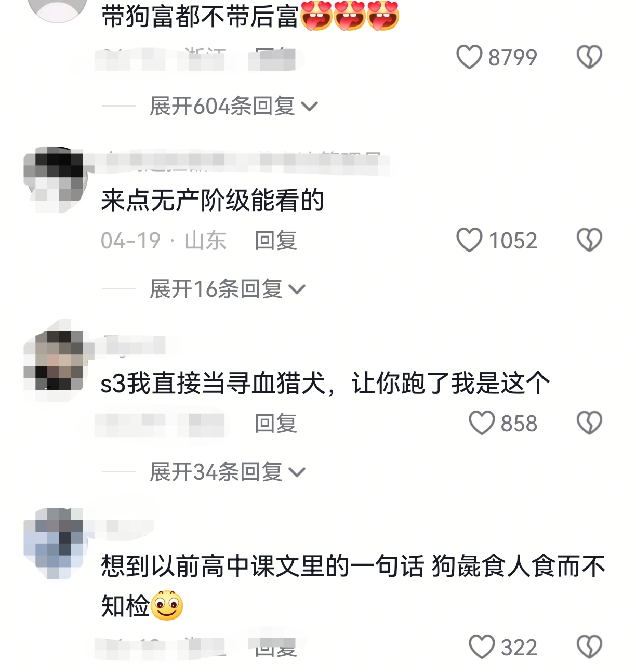
Task: Tap username above 来点无产阶级能看的 comment
Action: pyautogui.click(x=244, y=162)
